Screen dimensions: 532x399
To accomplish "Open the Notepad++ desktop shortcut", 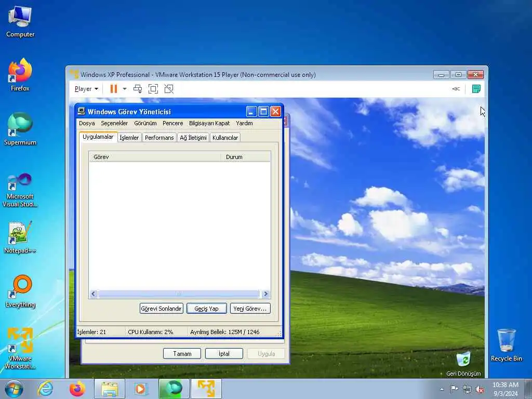I will [x=20, y=237].
